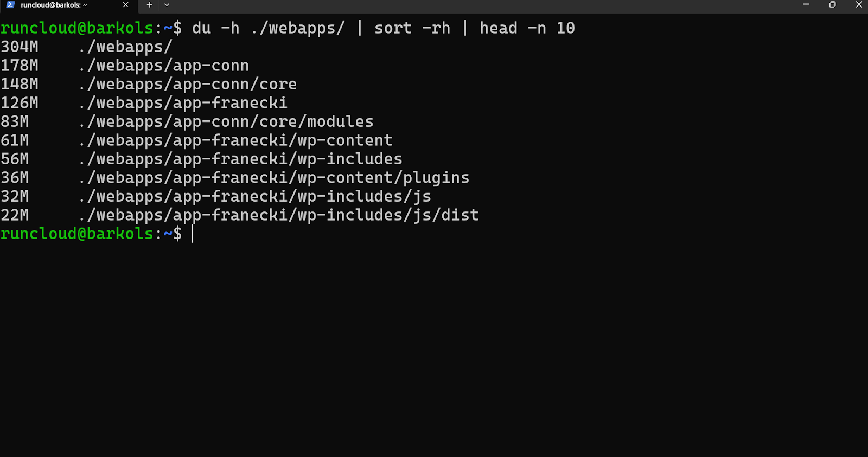Click the 56M app-franecki/wp-includes line
The width and height of the screenshot is (868, 457).
pos(201,159)
